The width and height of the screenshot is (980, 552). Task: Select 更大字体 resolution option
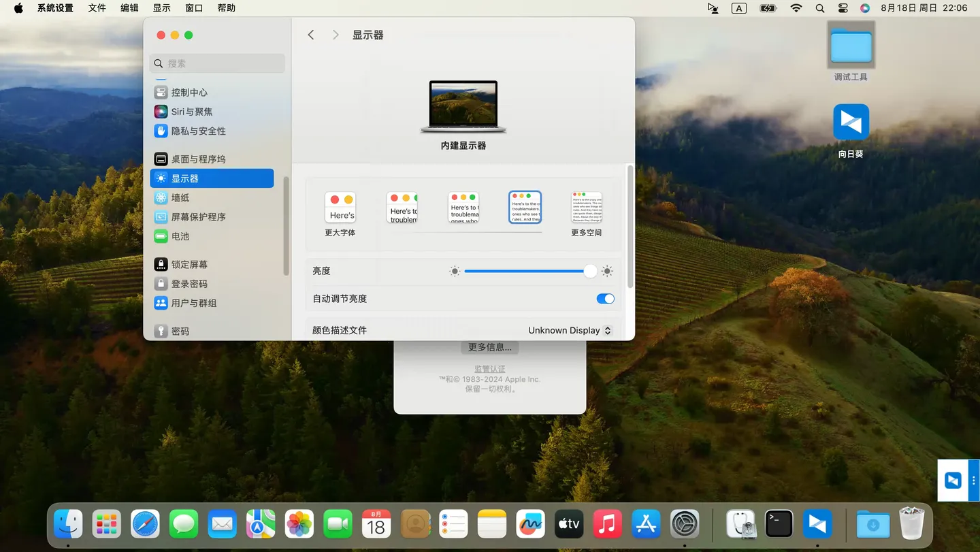click(x=340, y=208)
